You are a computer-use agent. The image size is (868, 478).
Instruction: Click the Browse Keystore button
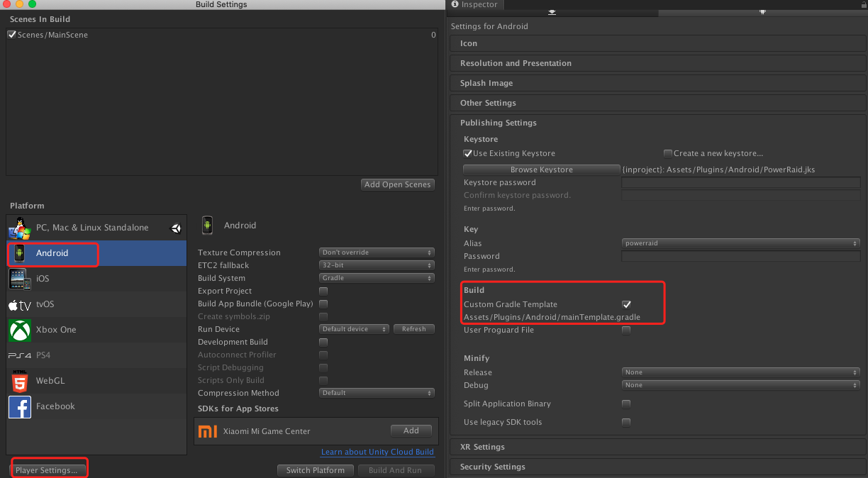click(542, 169)
